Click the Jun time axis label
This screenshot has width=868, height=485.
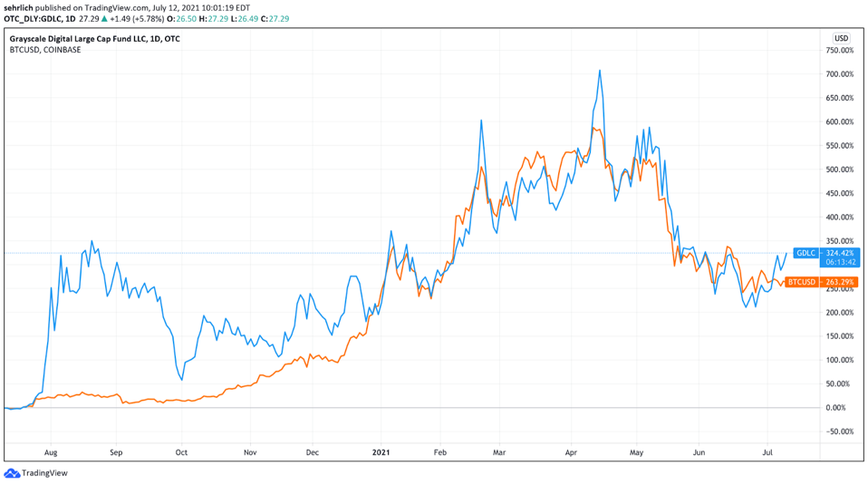(699, 452)
